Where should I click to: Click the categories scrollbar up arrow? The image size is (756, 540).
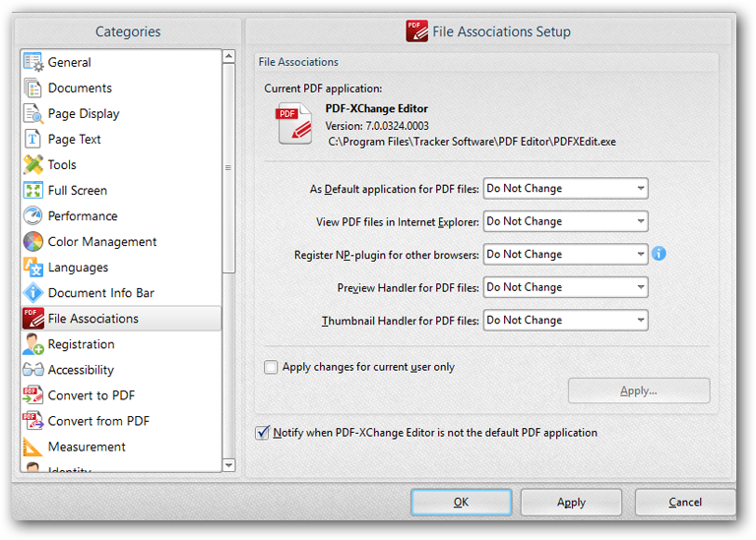(228, 56)
